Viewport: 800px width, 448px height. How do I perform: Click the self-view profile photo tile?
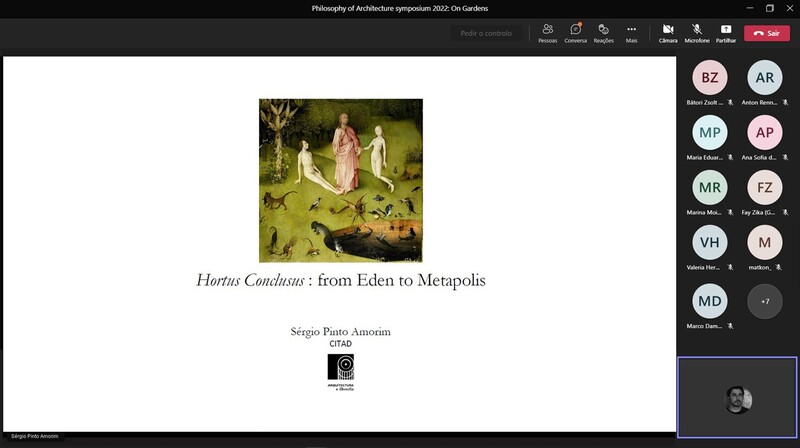738,397
